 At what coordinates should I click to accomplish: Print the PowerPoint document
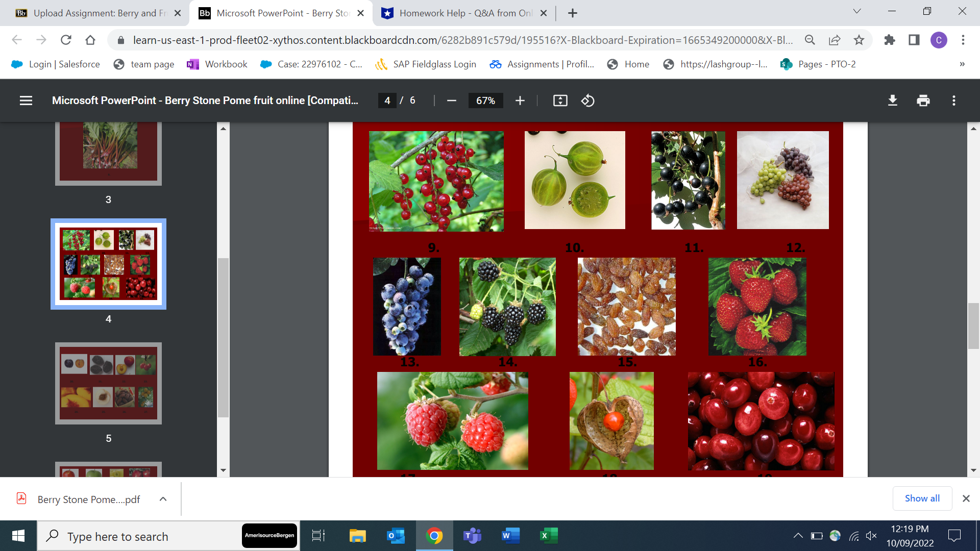[923, 101]
